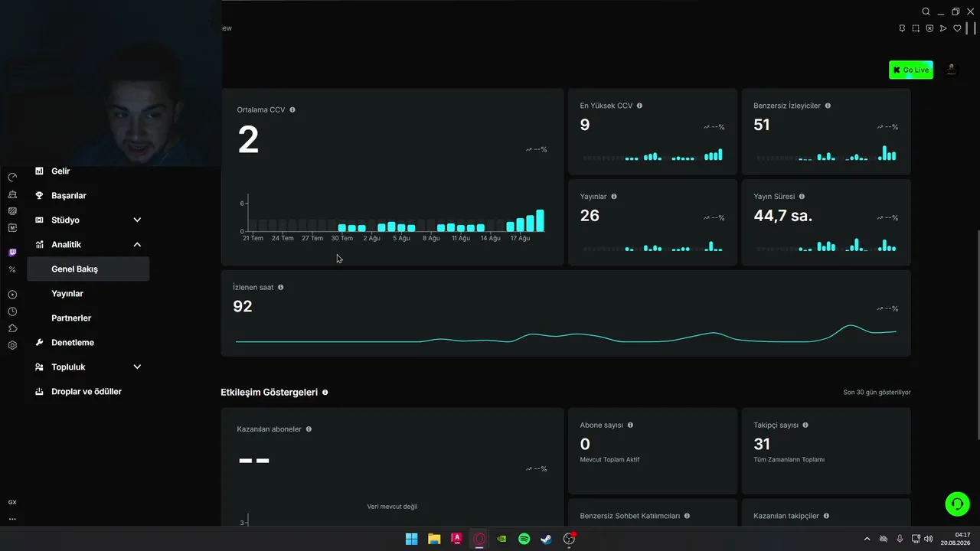Select Genel Bakış under Analitik
The height and width of the screenshot is (551, 980).
(x=88, y=269)
